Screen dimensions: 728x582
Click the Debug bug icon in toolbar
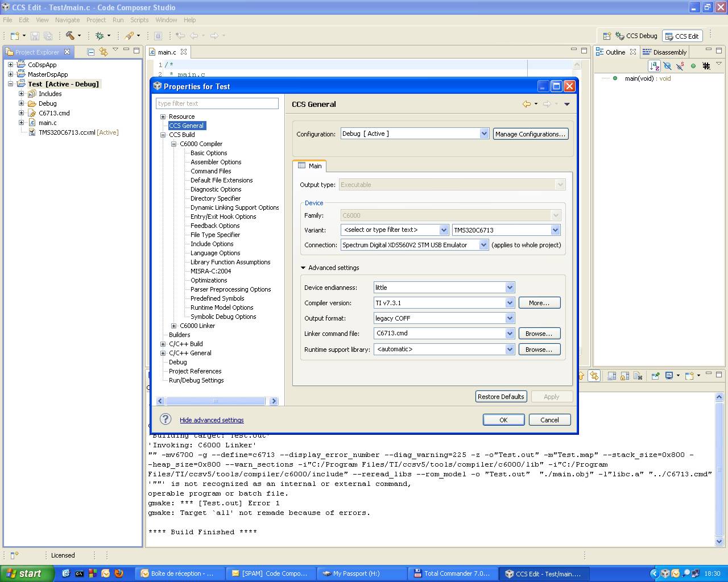(100, 35)
